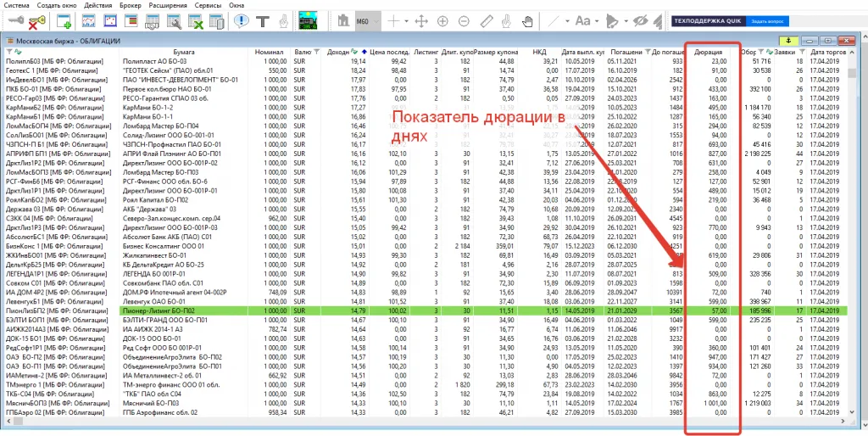Viewport: 868px width, 436px height.
Task: Click the exclamation speech bubble icon
Action: [x=242, y=21]
